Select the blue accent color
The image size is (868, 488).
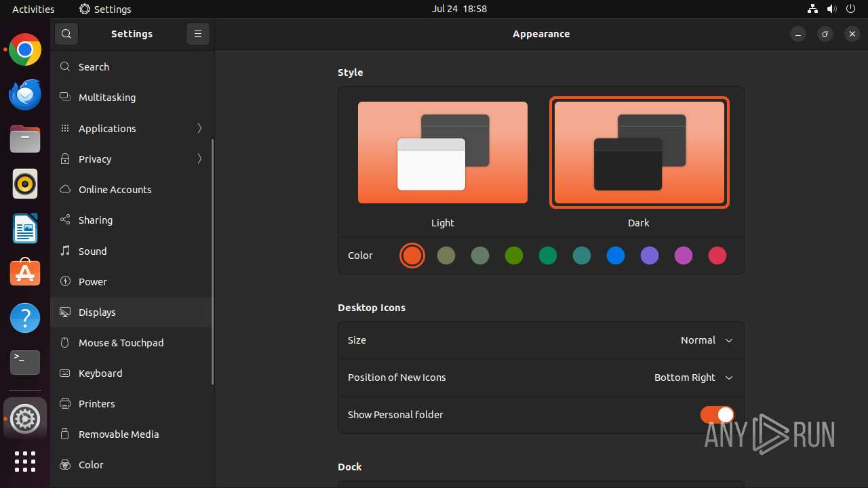[x=616, y=256]
